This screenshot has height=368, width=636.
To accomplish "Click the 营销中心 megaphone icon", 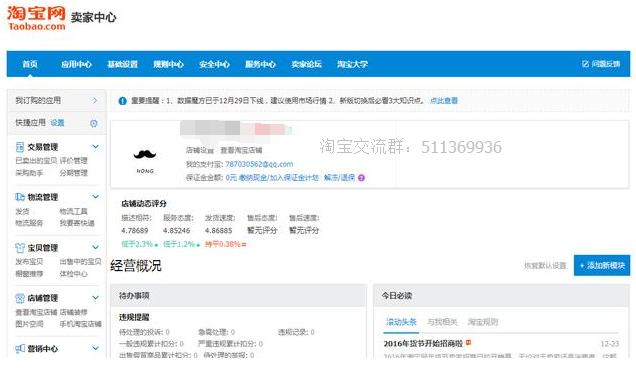I will pos(19,349).
